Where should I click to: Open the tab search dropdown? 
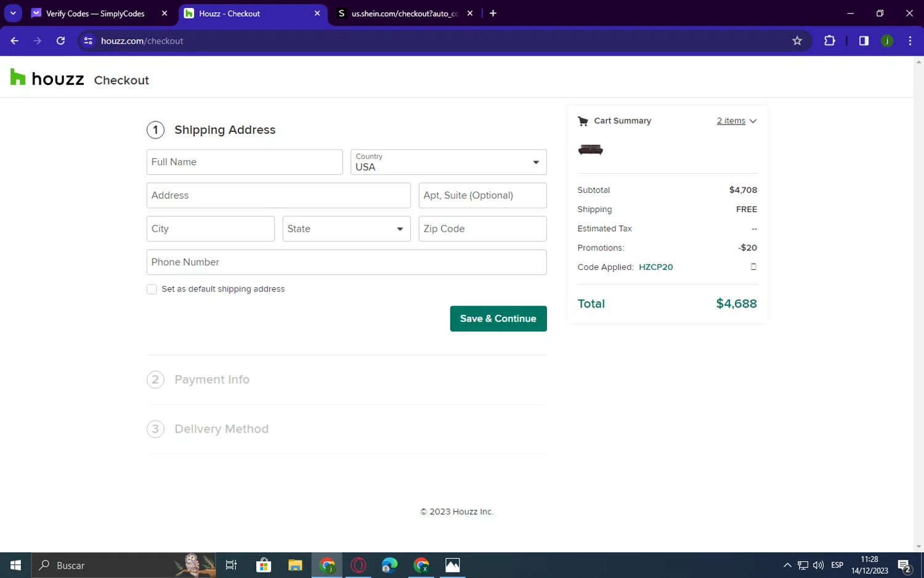tap(13, 13)
